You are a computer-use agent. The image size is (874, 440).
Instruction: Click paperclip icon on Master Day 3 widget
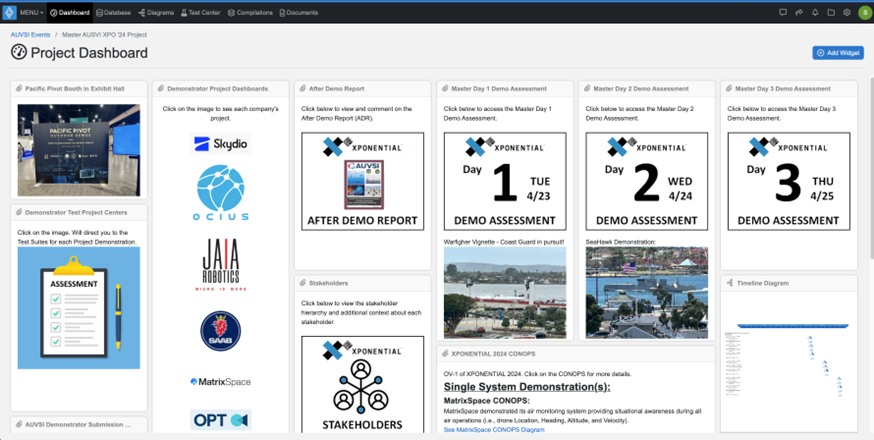pyautogui.click(x=729, y=89)
